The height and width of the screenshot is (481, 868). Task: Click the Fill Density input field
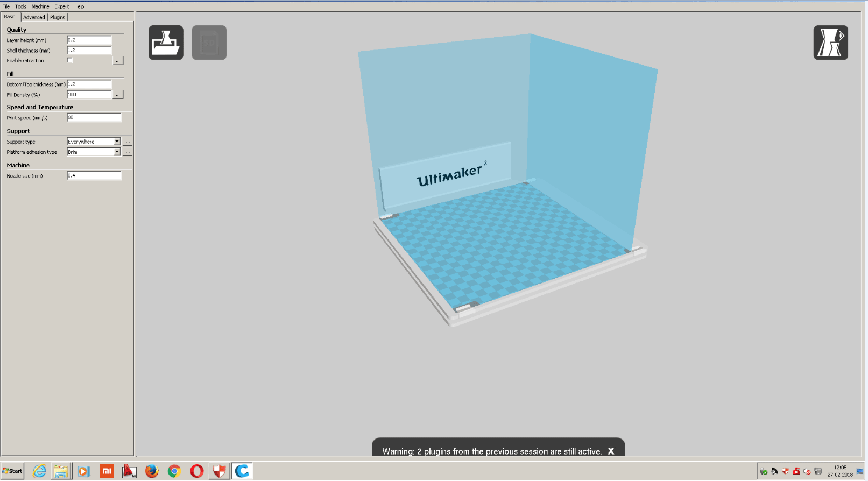(x=89, y=95)
